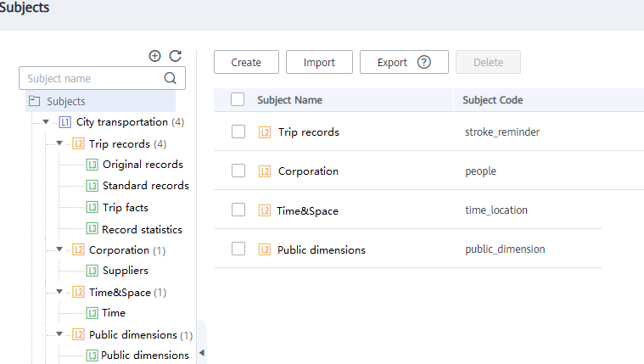Image resolution: width=644 pixels, height=364 pixels.
Task: Click L2 icon of Trip records in tree
Action: point(78,143)
